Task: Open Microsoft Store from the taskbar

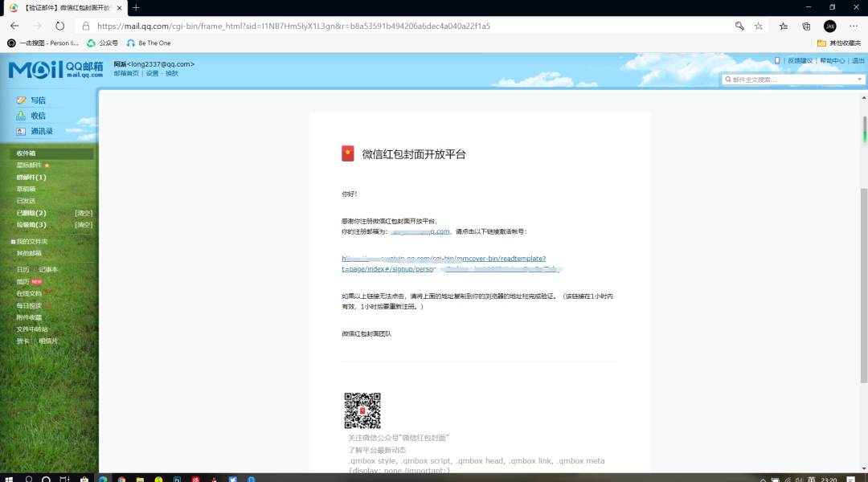Action: [84, 479]
